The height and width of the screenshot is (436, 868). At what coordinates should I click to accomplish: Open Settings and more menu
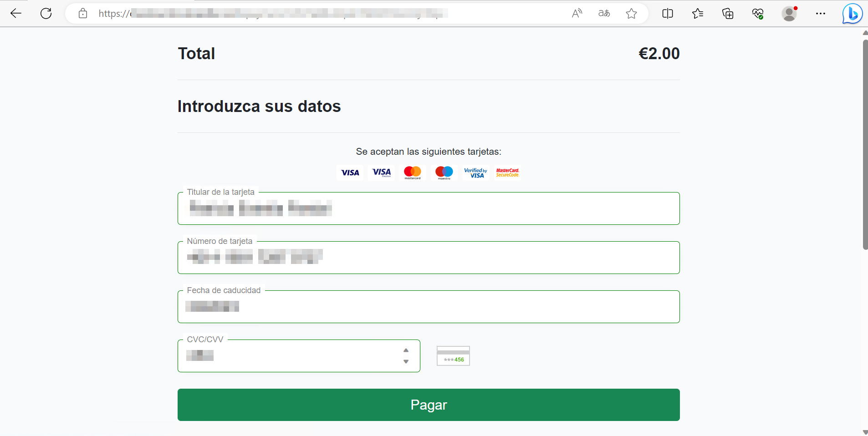(x=821, y=14)
